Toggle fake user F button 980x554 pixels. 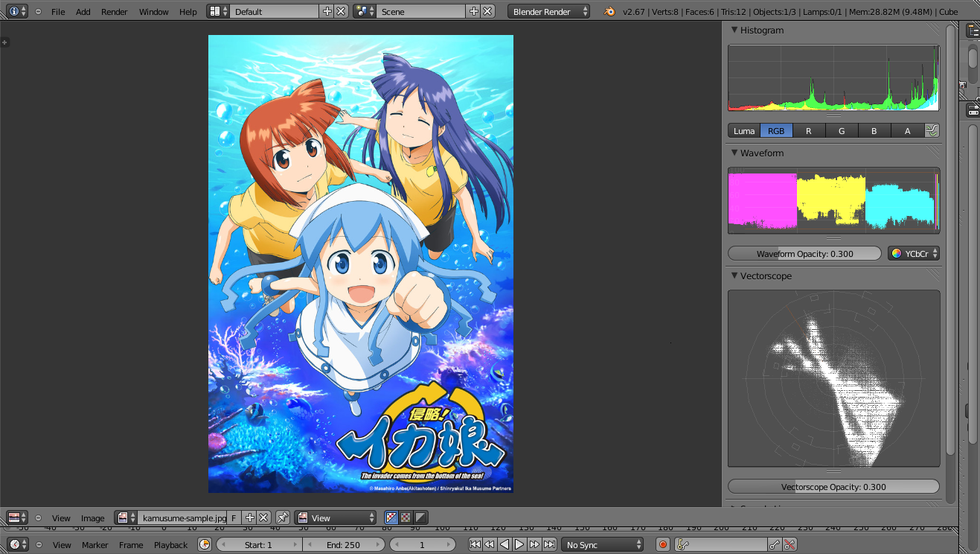tap(234, 518)
